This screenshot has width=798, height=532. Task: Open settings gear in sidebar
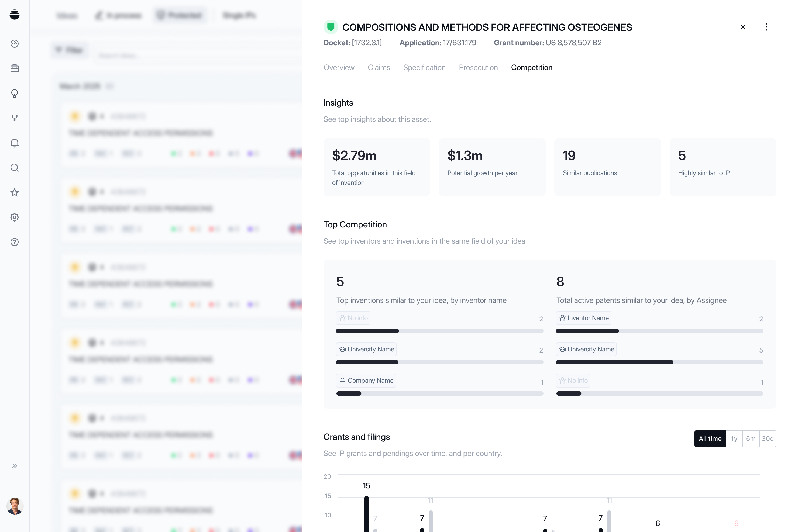tap(15, 217)
